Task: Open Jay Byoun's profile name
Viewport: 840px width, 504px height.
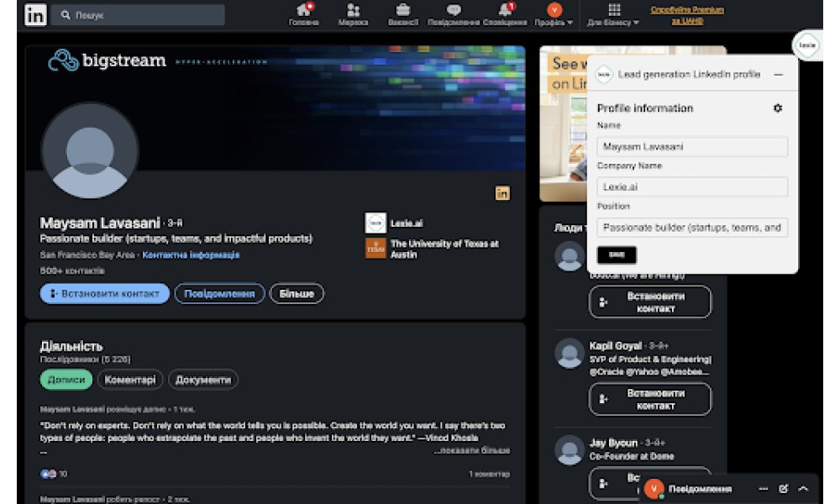Action: click(613, 443)
